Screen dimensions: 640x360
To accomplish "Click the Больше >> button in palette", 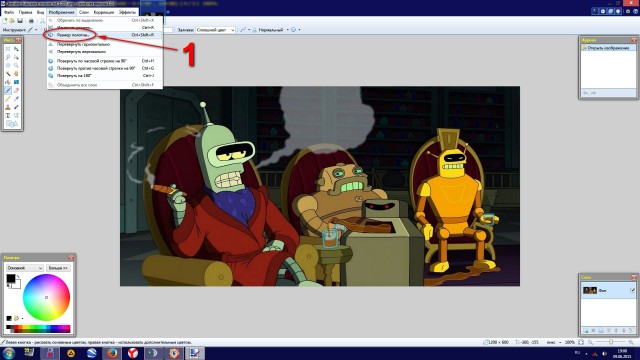I will [x=58, y=268].
